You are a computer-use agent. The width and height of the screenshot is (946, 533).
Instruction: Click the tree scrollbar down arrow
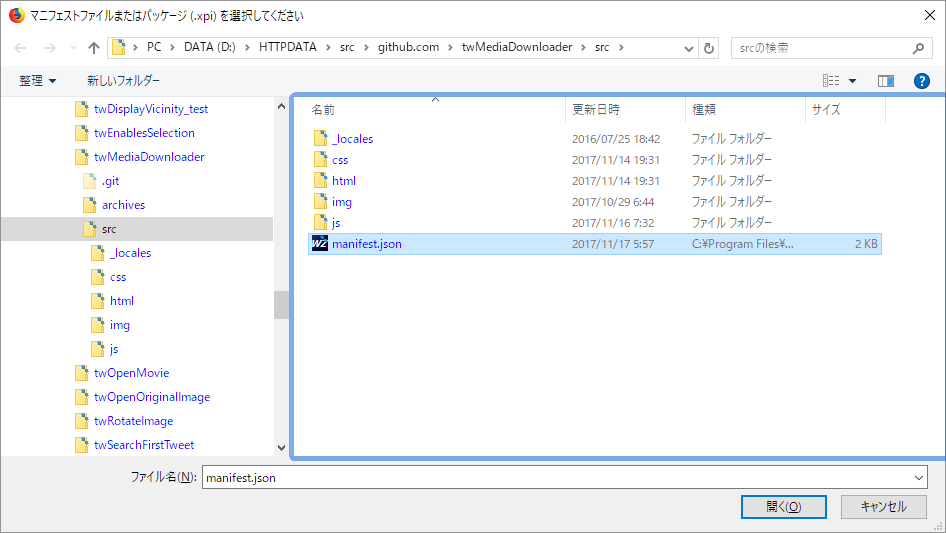point(281,447)
